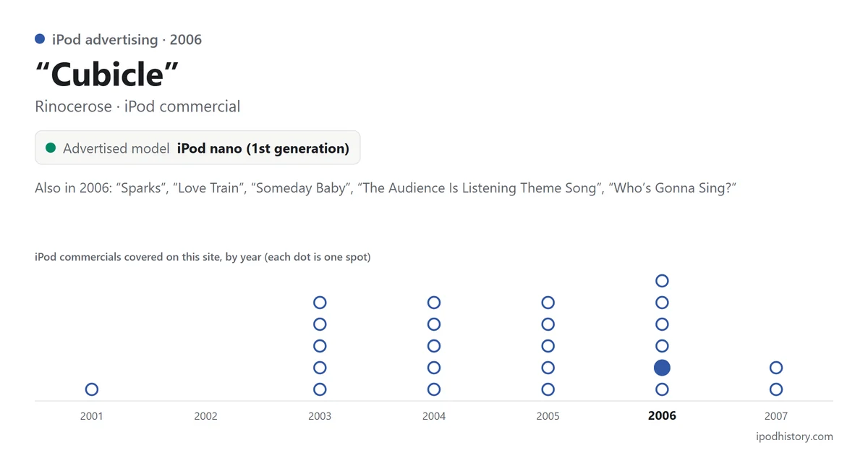
Task: Click the filled 2006 highlighted dot
Action: (x=662, y=368)
